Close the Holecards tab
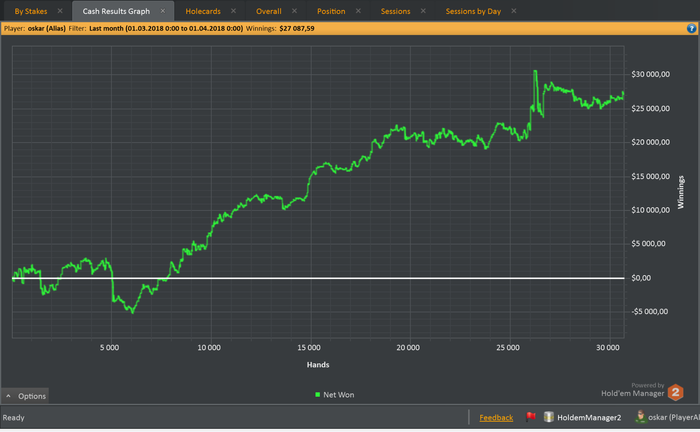The height and width of the screenshot is (432, 700). coord(233,11)
